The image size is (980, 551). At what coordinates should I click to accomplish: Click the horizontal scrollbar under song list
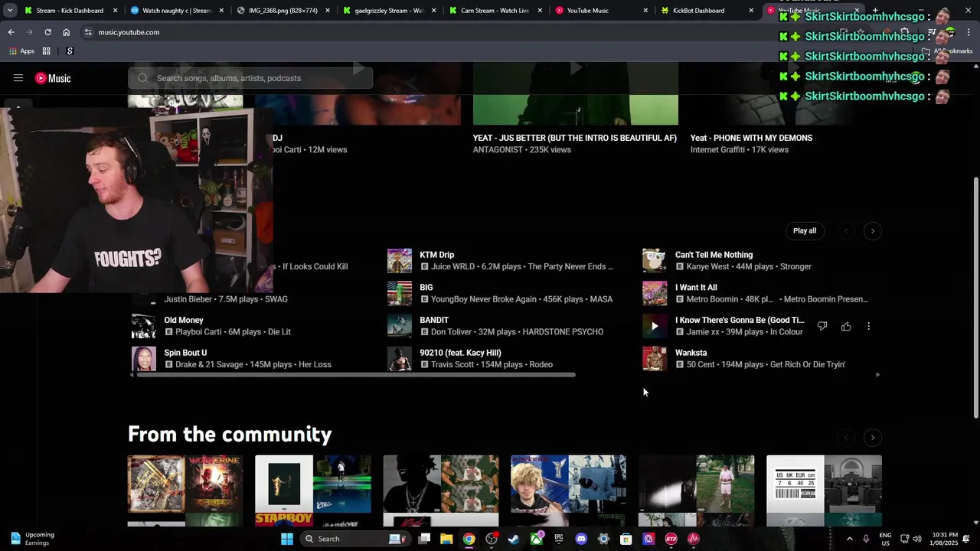click(356, 375)
